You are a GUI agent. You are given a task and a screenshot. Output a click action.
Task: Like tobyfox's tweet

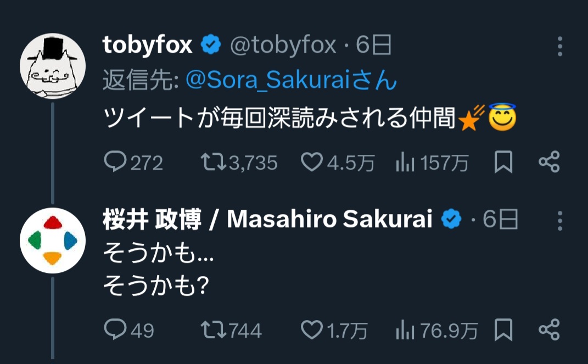click(x=312, y=163)
